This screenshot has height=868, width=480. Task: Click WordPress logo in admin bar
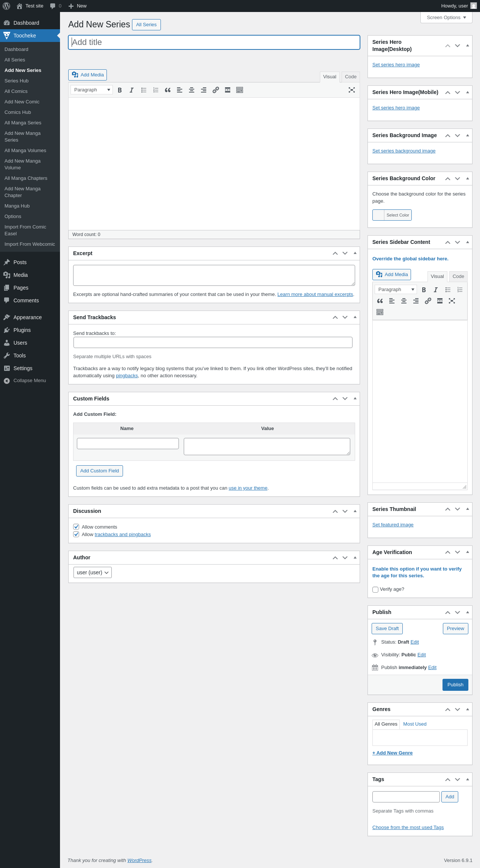pos(6,6)
